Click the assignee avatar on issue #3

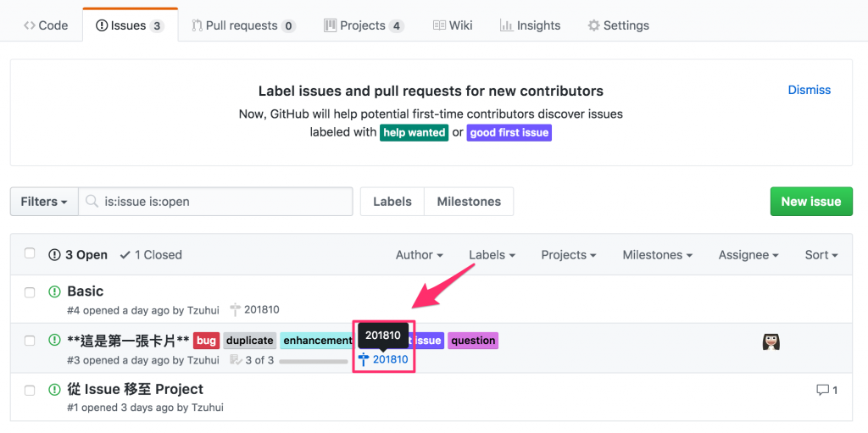coord(771,341)
